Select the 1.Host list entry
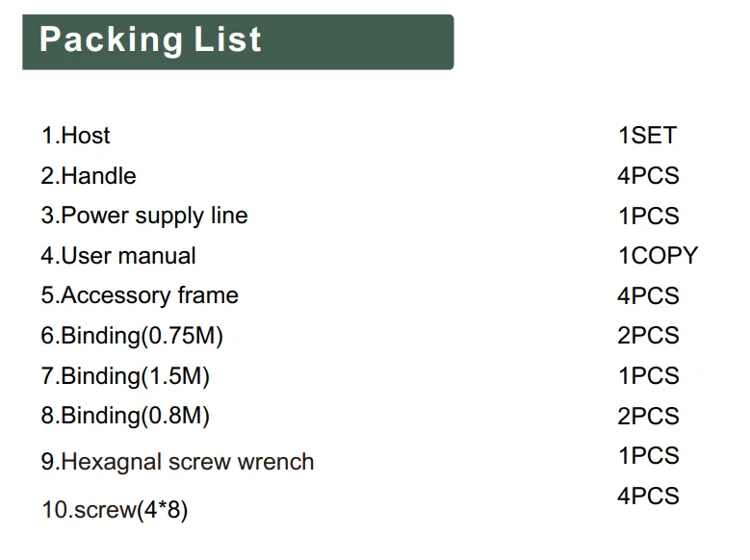This screenshot has width=750, height=560. 75,136
